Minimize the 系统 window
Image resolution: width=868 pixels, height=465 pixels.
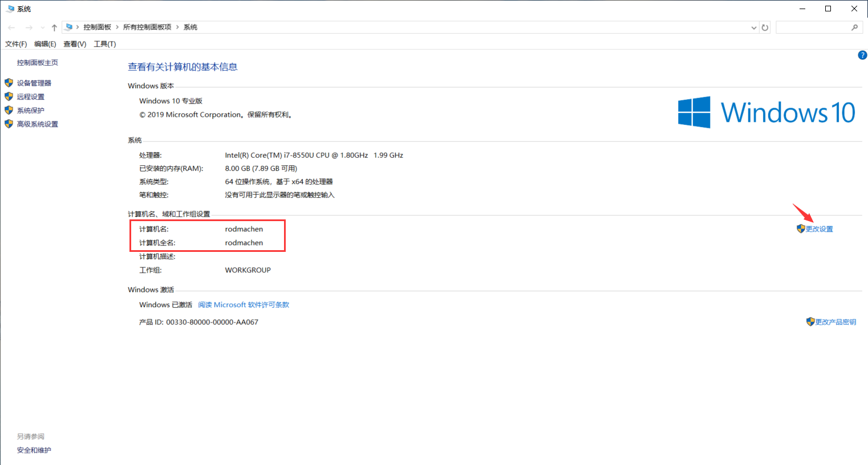[802, 9]
